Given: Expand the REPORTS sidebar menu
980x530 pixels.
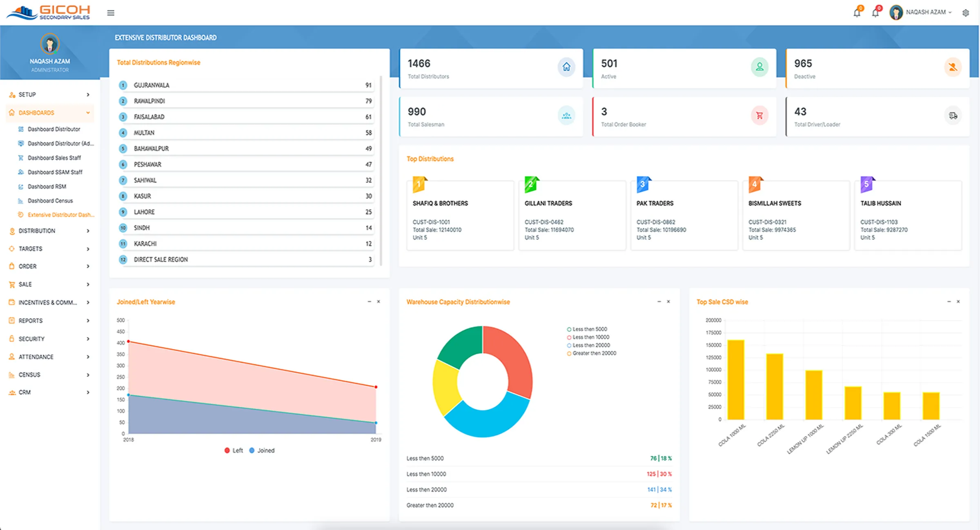Looking at the screenshot, I should pos(30,320).
